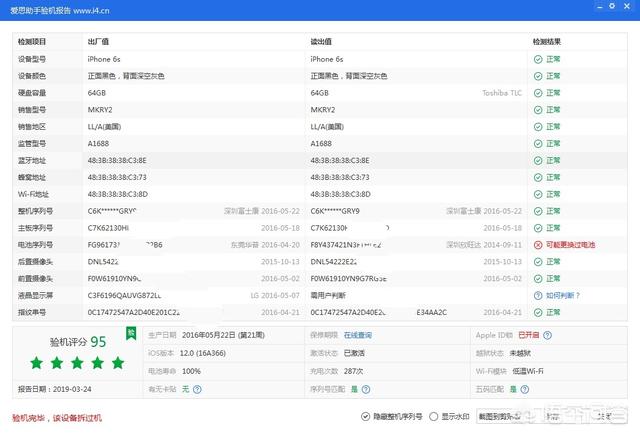
Task: Click the red warning icon for 电池序列号
Action: (x=538, y=245)
